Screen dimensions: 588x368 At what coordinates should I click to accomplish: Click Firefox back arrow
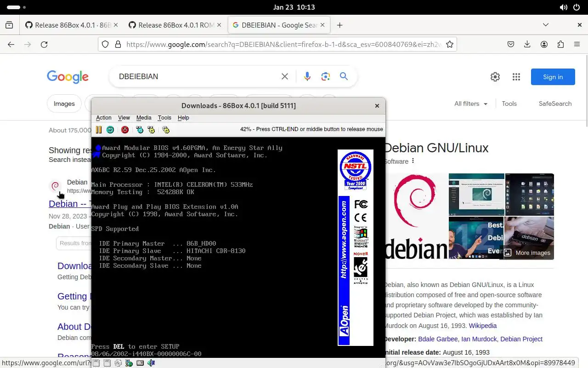pos(11,45)
